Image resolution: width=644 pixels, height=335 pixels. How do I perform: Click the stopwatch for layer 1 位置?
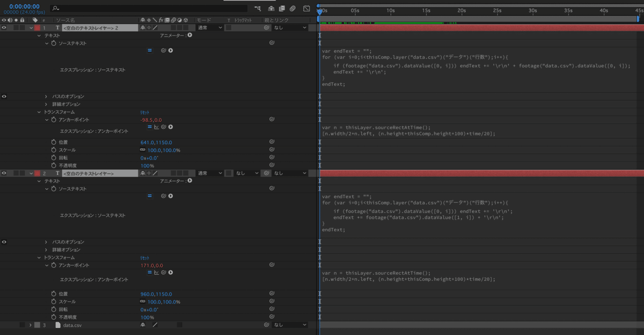tap(54, 142)
